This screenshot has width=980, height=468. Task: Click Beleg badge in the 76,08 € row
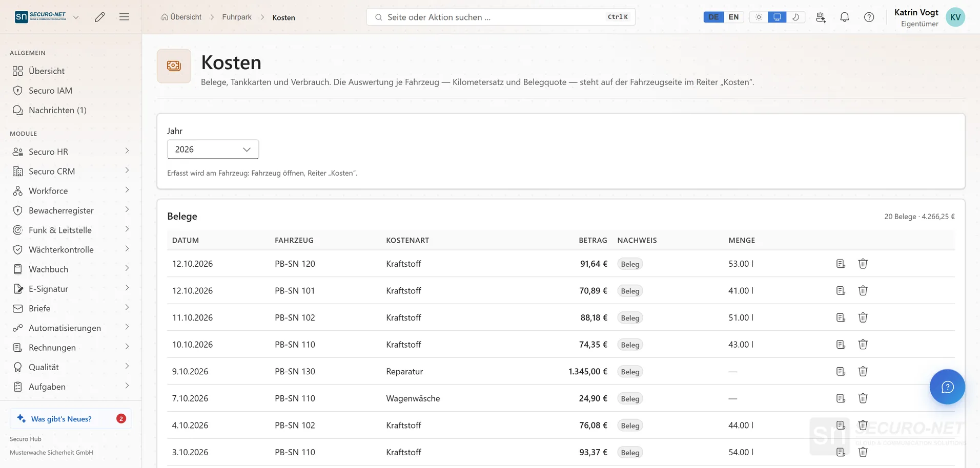coord(630,426)
